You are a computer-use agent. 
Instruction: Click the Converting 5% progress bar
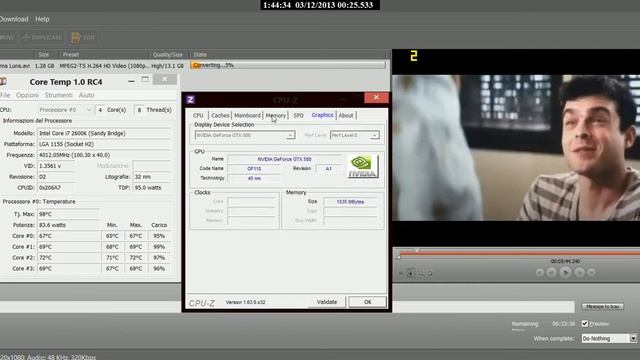click(288, 65)
